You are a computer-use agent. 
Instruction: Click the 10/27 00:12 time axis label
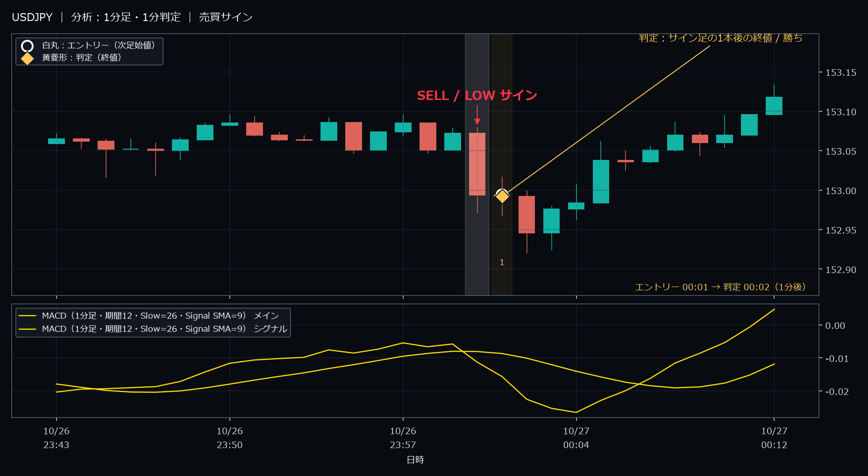pyautogui.click(x=775, y=438)
